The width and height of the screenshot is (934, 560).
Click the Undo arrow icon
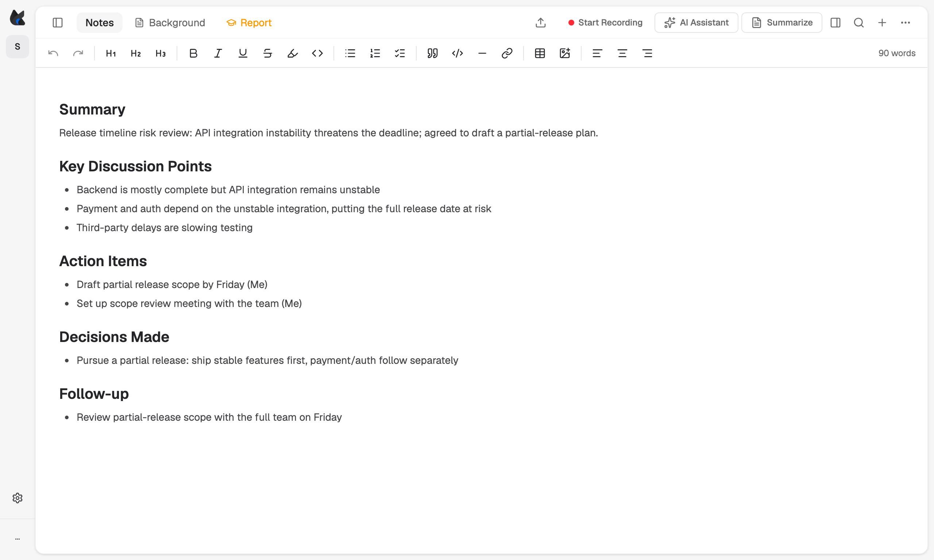(53, 53)
